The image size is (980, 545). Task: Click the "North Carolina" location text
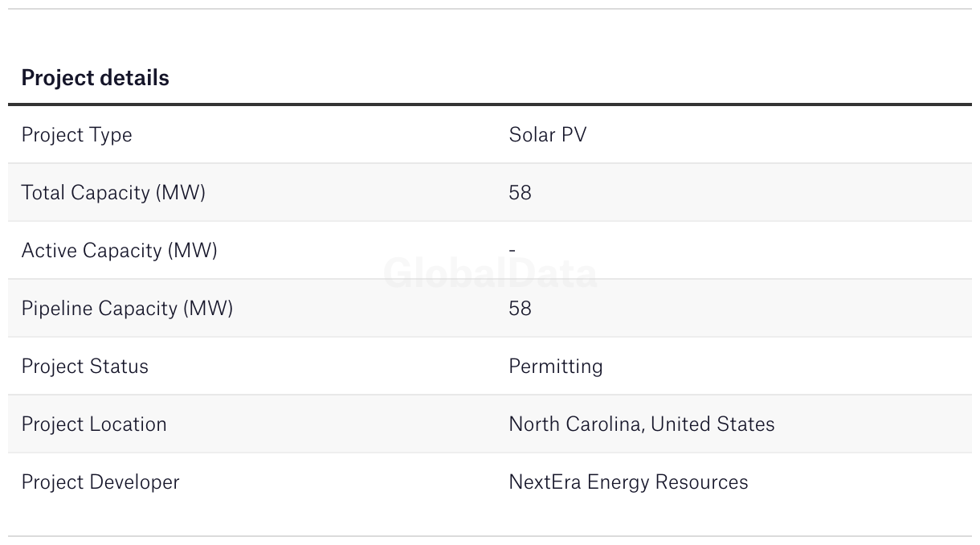[x=575, y=424]
